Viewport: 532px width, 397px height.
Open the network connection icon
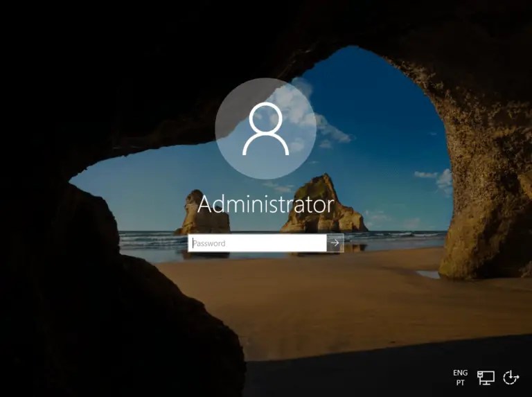[486, 378]
